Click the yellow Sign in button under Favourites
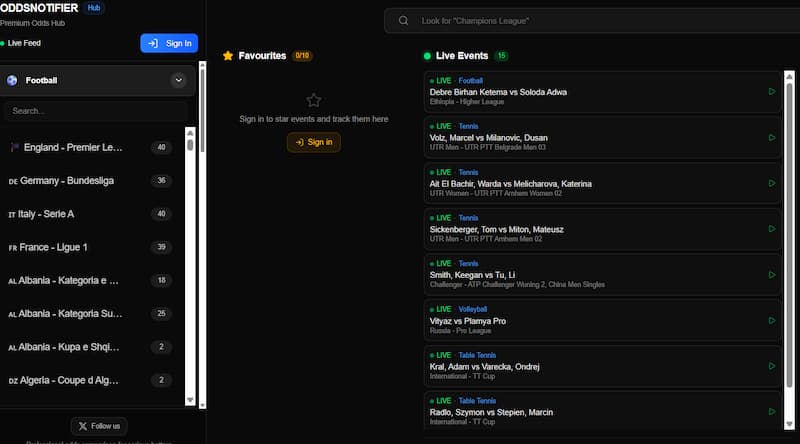 point(314,142)
